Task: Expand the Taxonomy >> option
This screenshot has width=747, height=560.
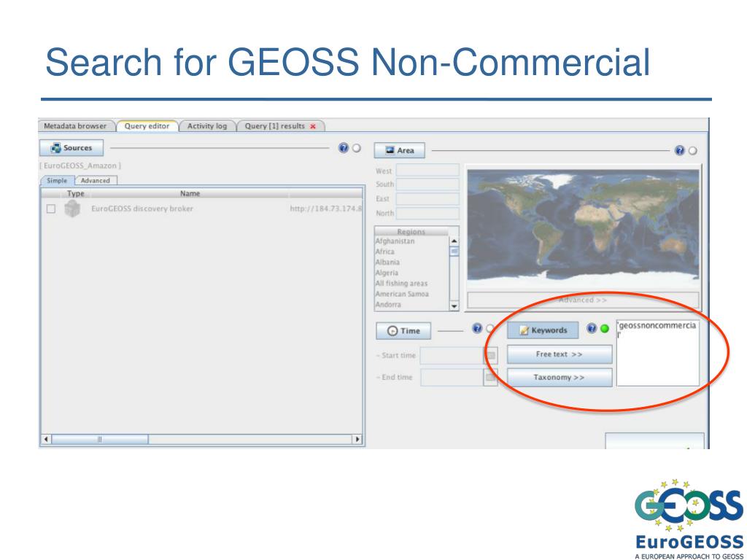Action: [560, 377]
